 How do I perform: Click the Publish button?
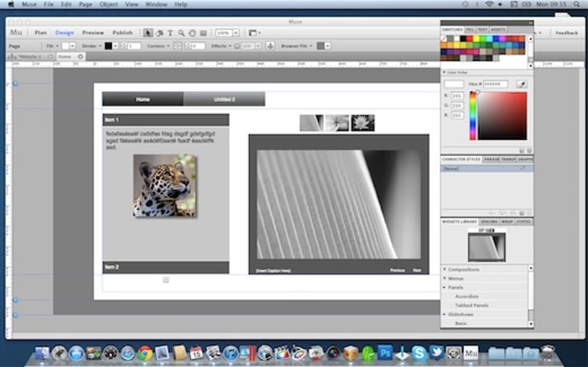pyautogui.click(x=122, y=33)
